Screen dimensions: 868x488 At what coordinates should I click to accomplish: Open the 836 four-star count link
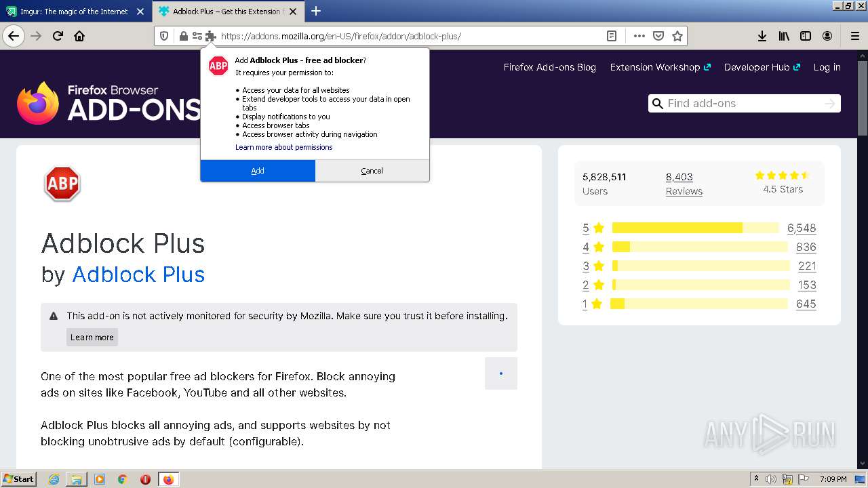pyautogui.click(x=806, y=247)
